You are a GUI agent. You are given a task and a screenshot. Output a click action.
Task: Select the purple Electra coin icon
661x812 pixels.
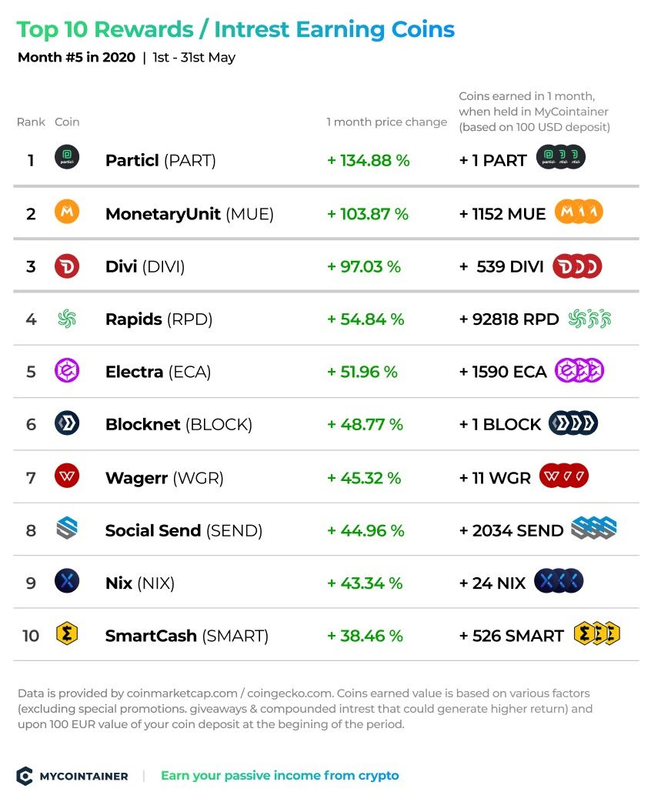[x=67, y=371]
